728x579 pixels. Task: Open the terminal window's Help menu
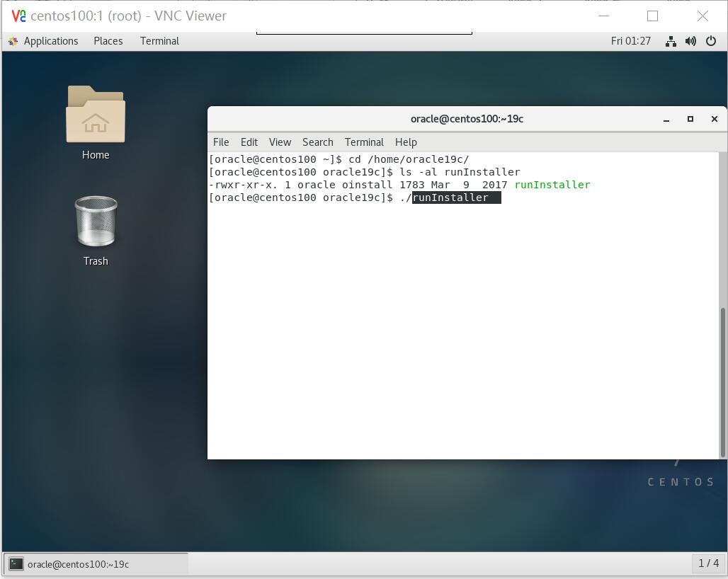click(406, 142)
